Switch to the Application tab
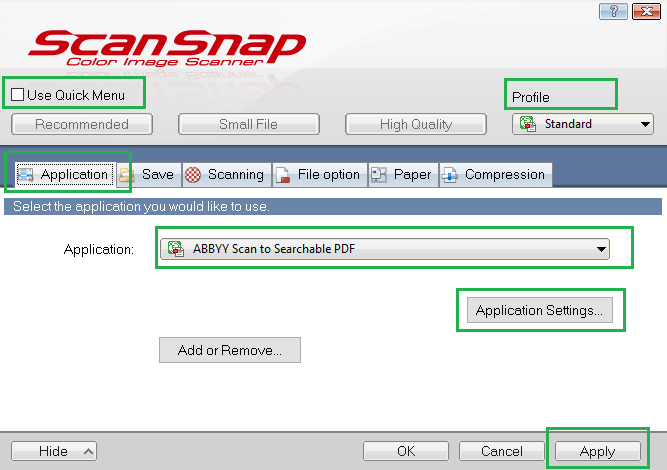This screenshot has height=470, width=667. pyautogui.click(x=66, y=174)
